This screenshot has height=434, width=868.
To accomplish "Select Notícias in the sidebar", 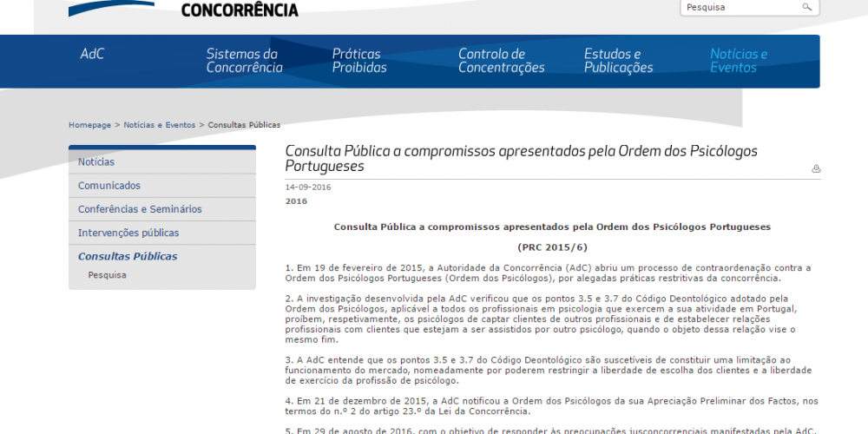I will tap(162, 162).
